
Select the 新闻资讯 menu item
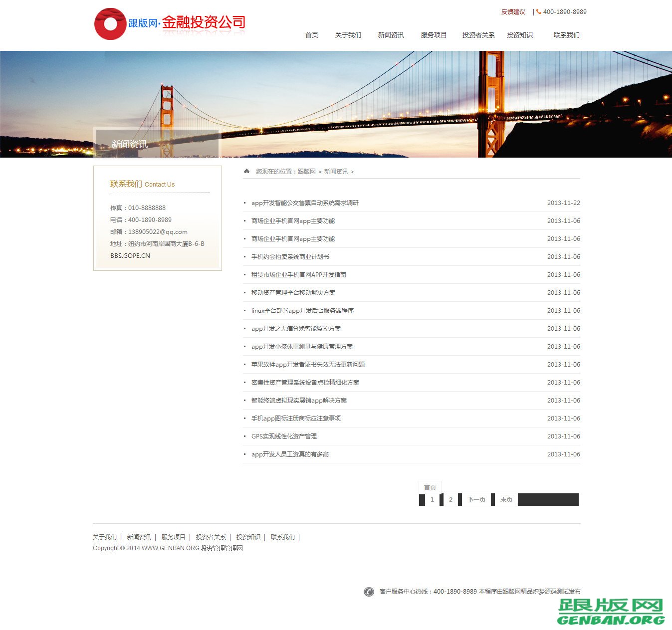coord(391,35)
